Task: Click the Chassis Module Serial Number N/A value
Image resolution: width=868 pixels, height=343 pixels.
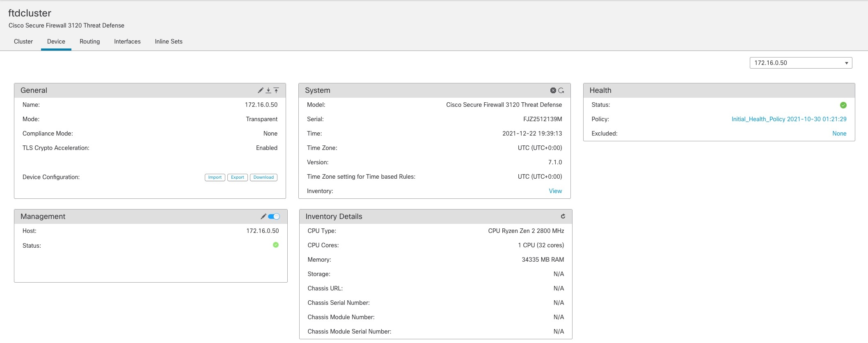Action: pyautogui.click(x=559, y=331)
